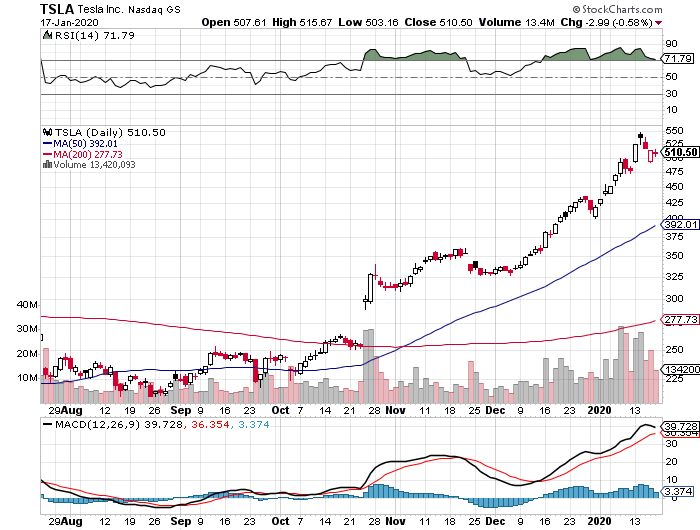Click the MA(50) 392.01 legend text
700x530 pixels.
(x=85, y=144)
